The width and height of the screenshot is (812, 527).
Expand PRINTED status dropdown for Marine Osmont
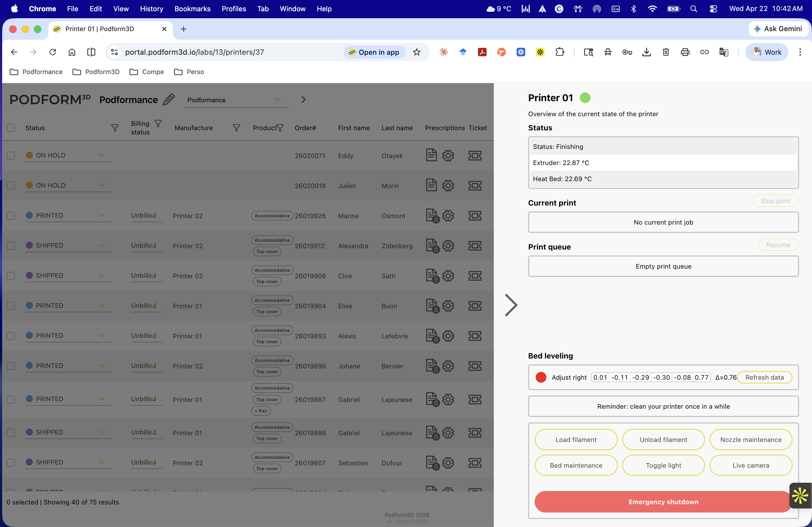click(x=68, y=215)
